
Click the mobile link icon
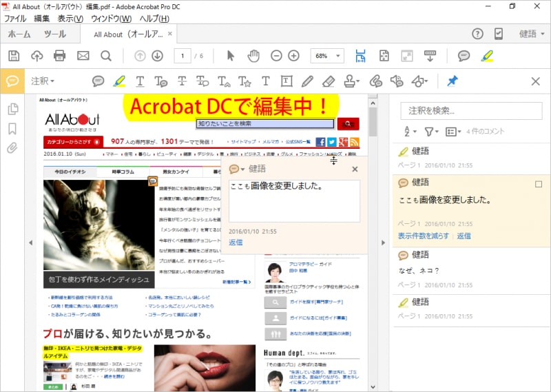coord(498,34)
